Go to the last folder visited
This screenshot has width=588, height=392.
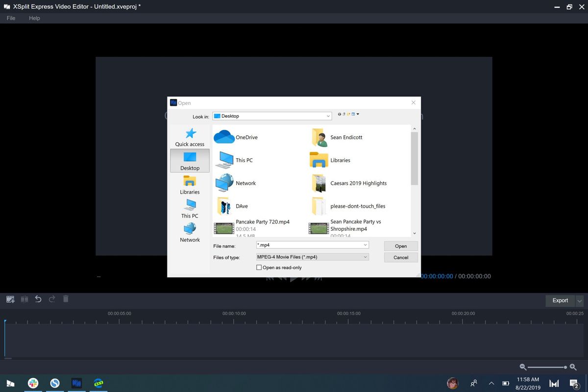[x=340, y=114]
